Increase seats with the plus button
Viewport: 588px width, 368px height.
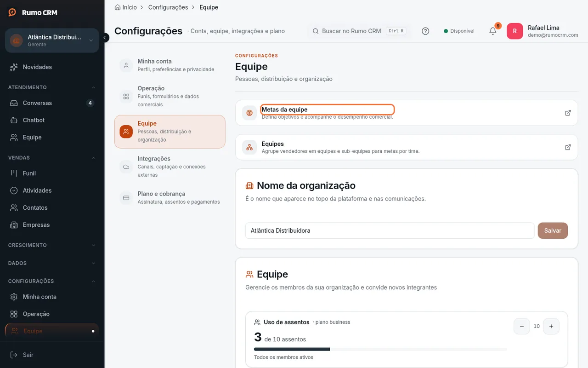click(551, 326)
